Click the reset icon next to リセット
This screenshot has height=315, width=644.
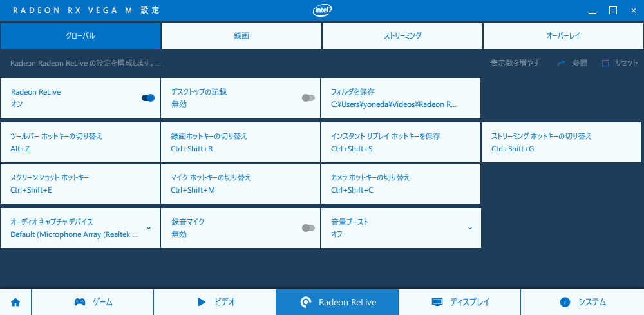click(x=605, y=63)
